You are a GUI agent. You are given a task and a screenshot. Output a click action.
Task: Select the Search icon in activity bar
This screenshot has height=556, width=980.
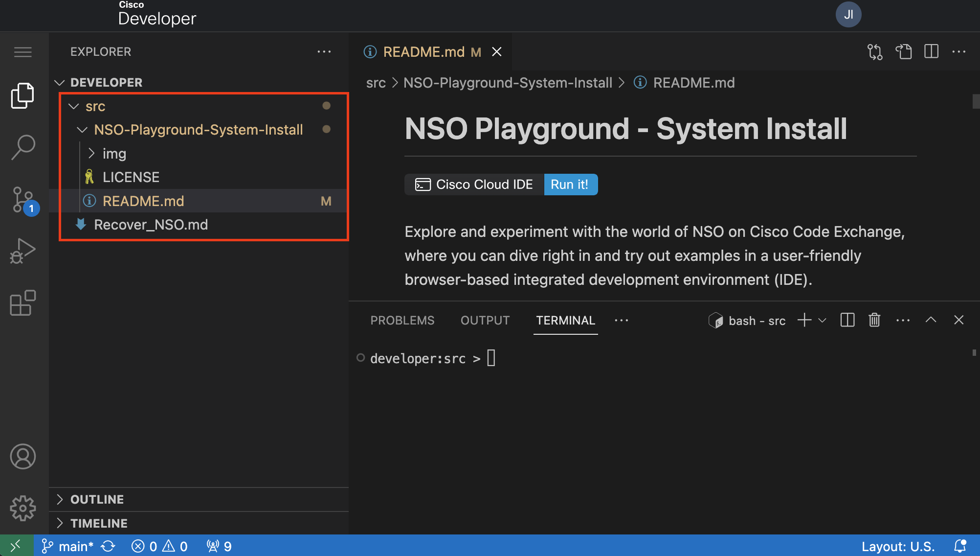click(x=22, y=146)
